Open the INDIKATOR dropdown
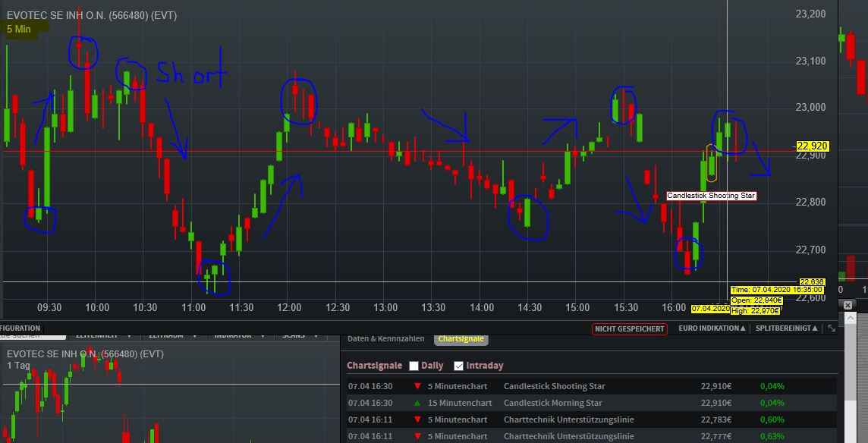 pos(239,335)
